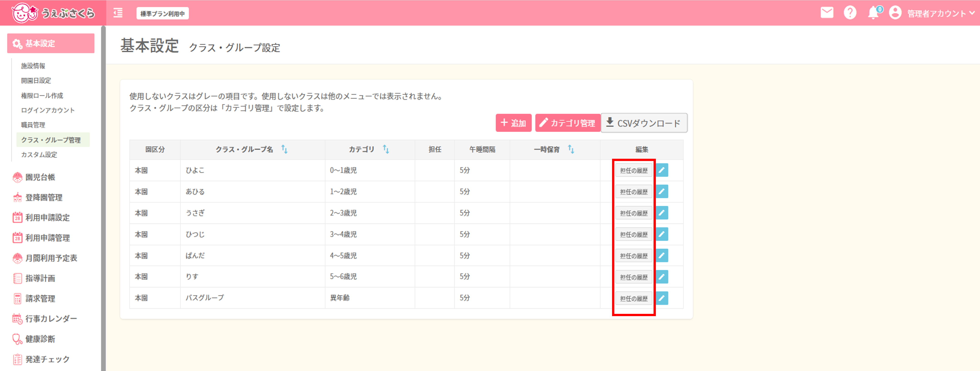980x371 pixels.
Task: Go to 権限ロール作成 submenu
Action: click(42, 95)
